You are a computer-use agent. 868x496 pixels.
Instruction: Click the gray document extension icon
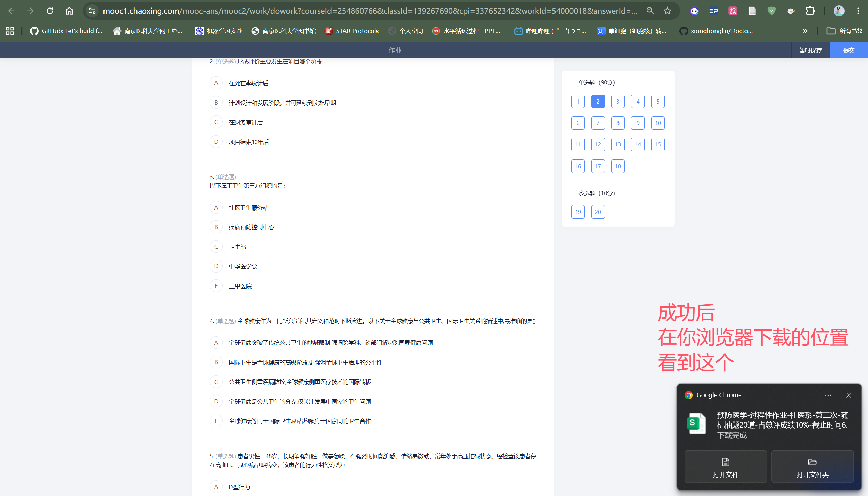(x=752, y=11)
